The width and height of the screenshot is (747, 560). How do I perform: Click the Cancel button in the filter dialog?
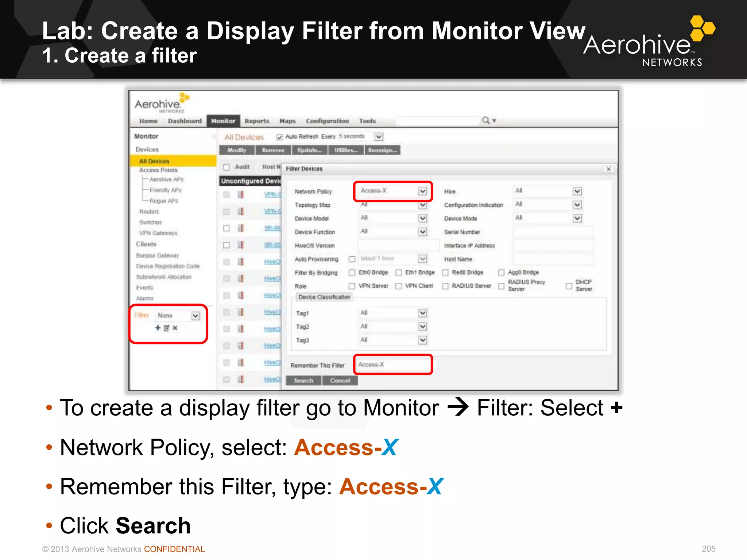point(340,380)
